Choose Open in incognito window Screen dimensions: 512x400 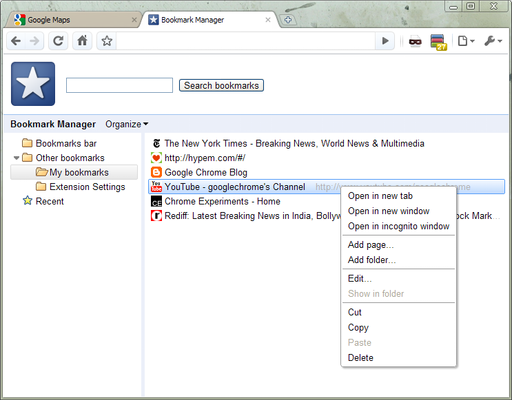coord(398,226)
